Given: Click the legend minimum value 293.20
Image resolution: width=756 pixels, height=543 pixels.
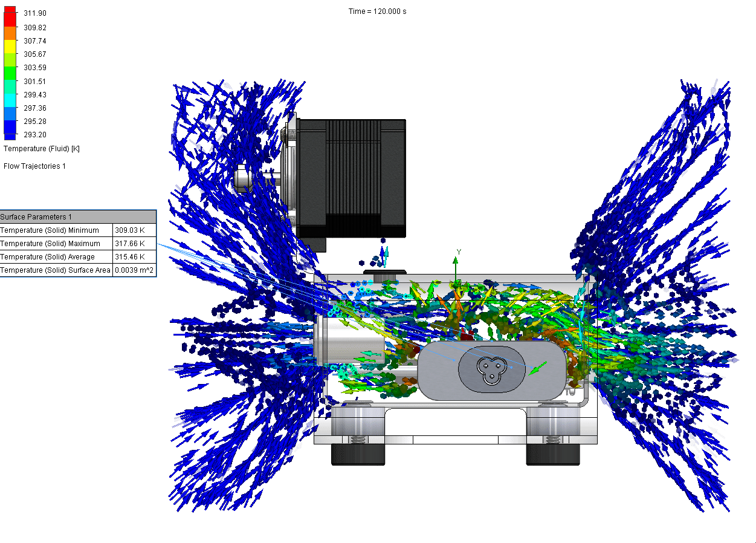Looking at the screenshot, I should [35, 135].
